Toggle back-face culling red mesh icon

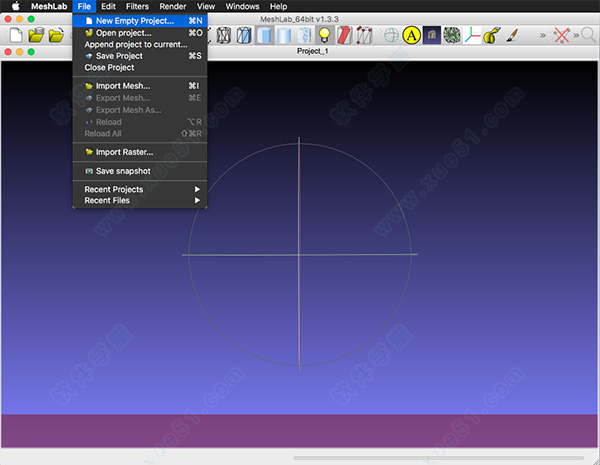(x=344, y=35)
